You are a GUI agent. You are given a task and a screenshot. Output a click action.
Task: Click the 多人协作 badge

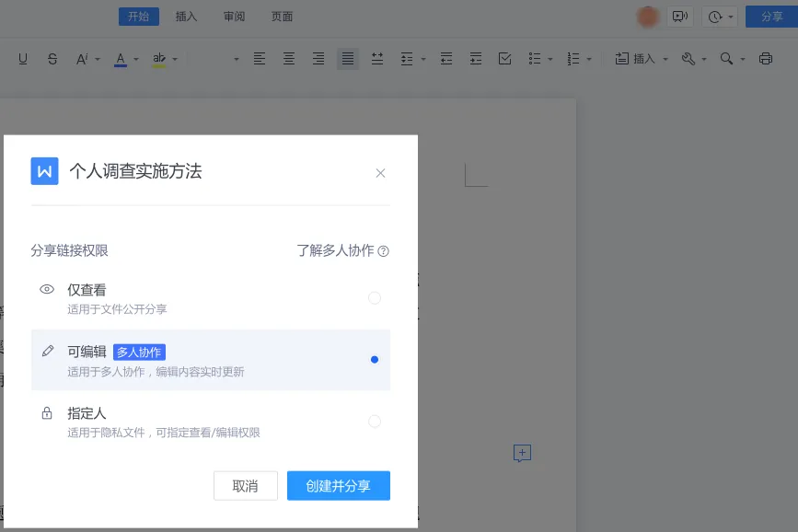tap(140, 352)
